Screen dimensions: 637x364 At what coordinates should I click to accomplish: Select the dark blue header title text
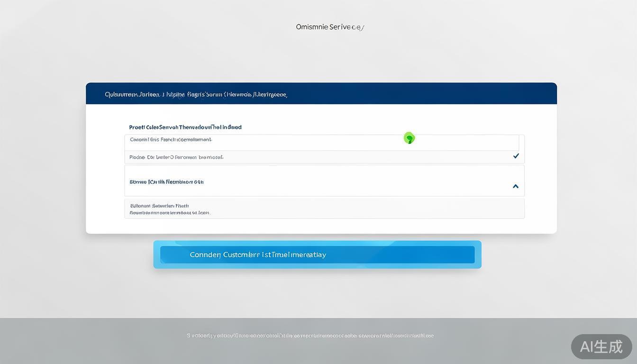point(196,94)
